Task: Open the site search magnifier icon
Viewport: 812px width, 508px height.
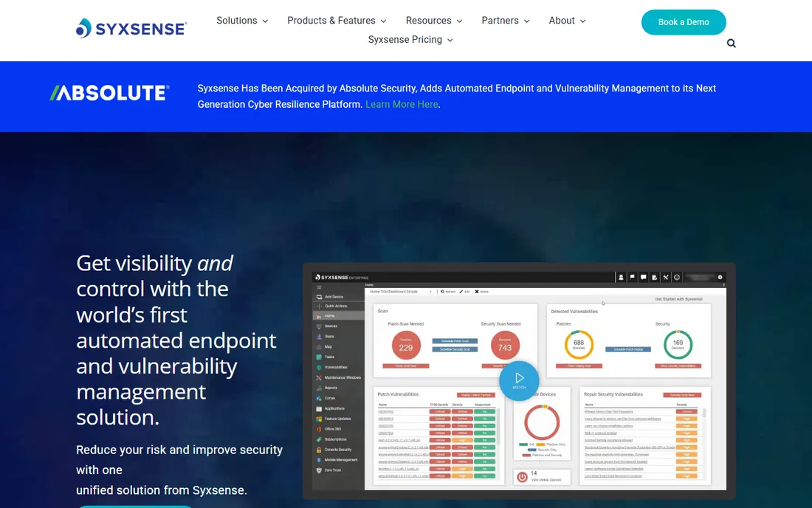Action: click(732, 43)
